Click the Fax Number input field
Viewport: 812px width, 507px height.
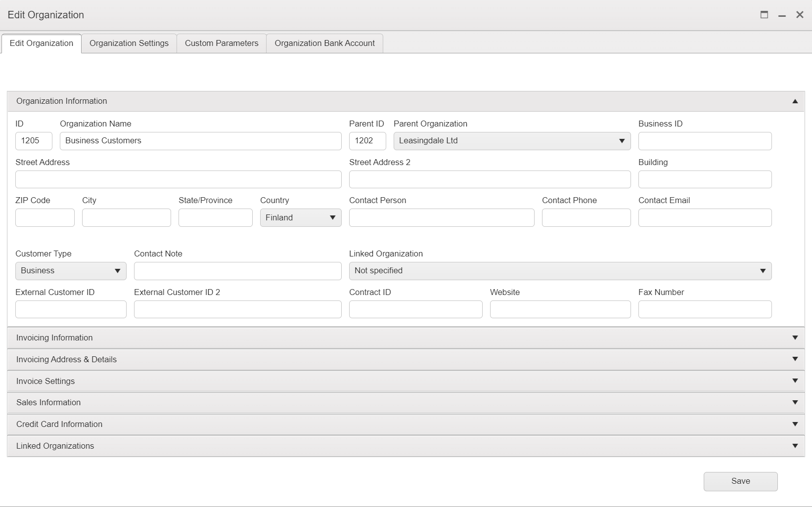[x=705, y=309]
